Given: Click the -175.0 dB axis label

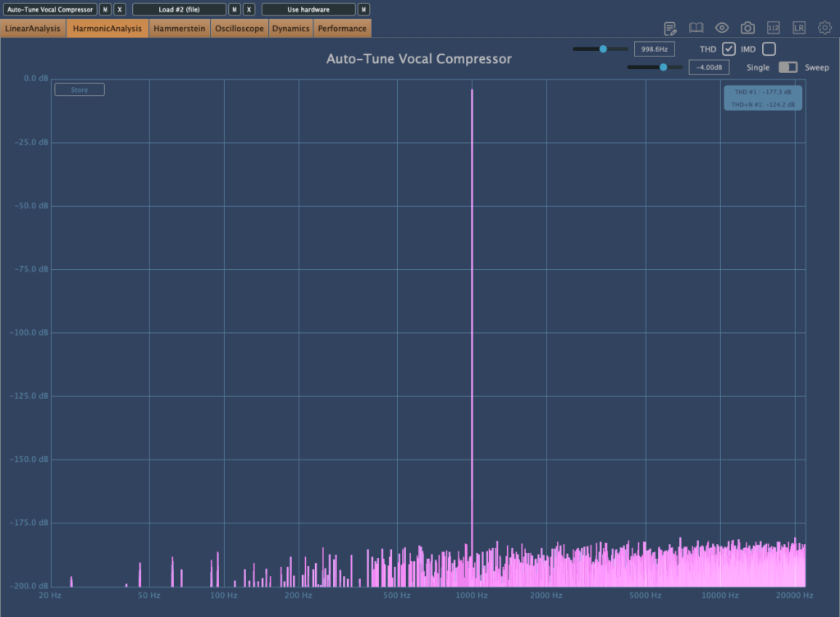Looking at the screenshot, I should 29,523.
